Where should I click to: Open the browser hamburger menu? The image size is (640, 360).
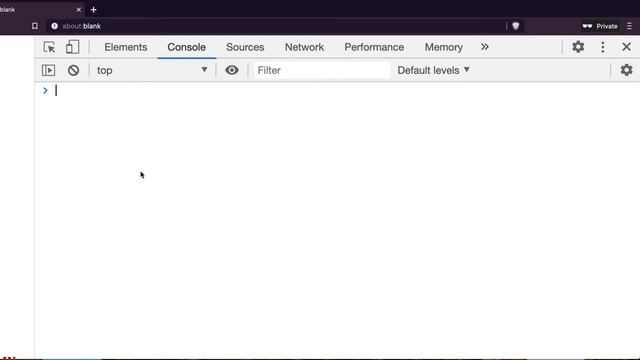click(x=629, y=26)
